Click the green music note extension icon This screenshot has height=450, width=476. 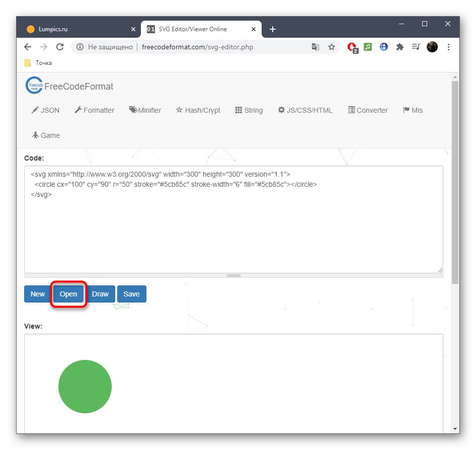click(x=368, y=47)
